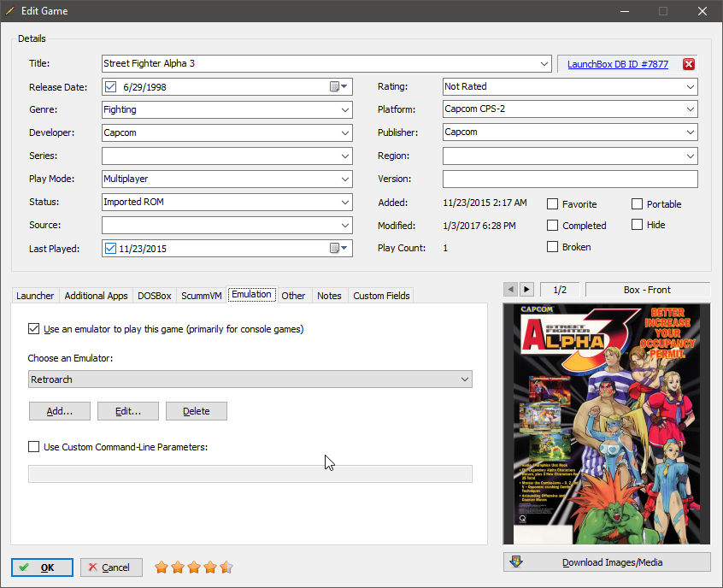Switch to the Additional Apps tab
Viewport: 723px width, 588px height.
[96, 296]
